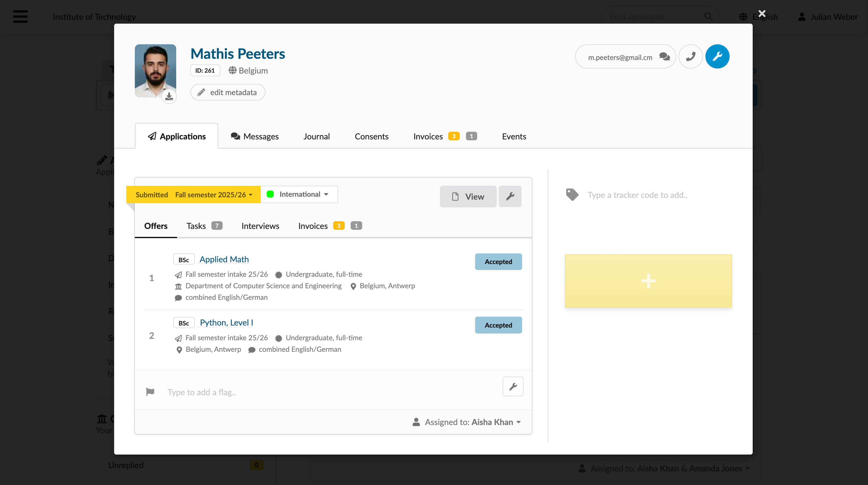Image resolution: width=868 pixels, height=485 pixels.
Task: Open the Applied Math programme link
Action: (x=224, y=259)
